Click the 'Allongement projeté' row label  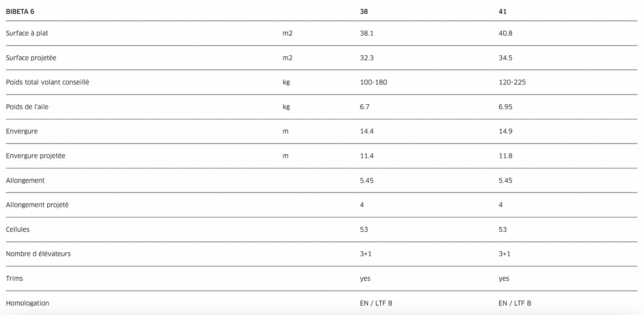pyautogui.click(x=37, y=205)
